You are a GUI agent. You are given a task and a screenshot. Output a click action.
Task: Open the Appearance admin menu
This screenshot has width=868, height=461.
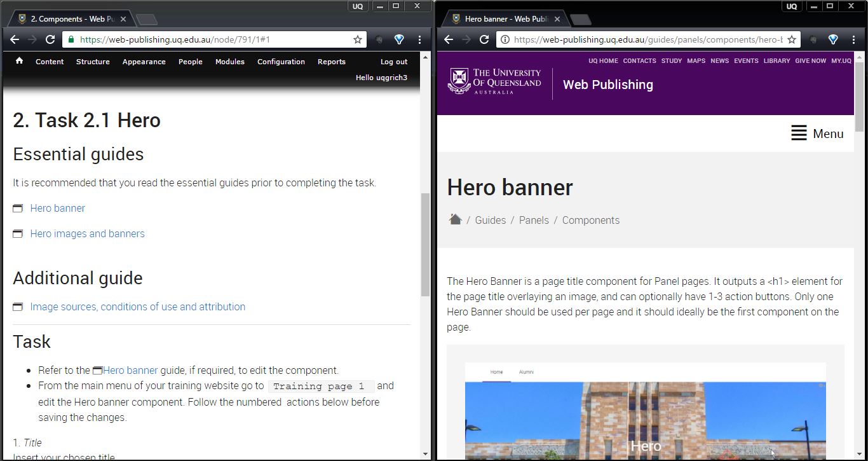144,62
